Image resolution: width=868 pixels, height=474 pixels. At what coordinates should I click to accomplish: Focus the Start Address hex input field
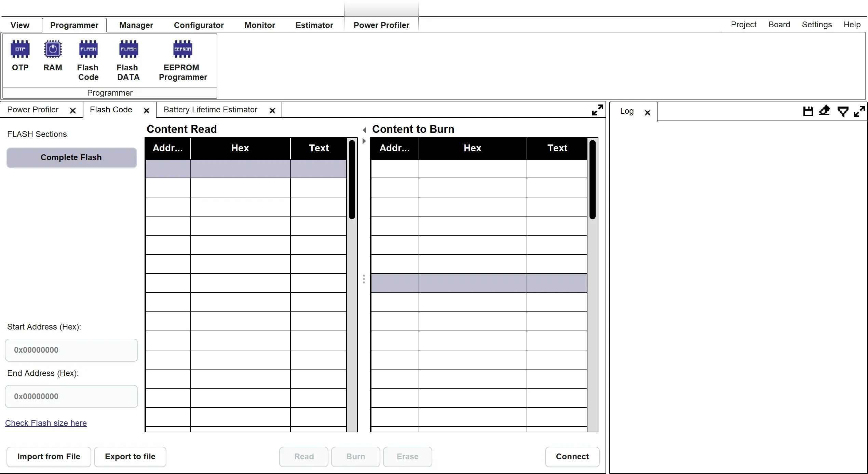pos(71,350)
